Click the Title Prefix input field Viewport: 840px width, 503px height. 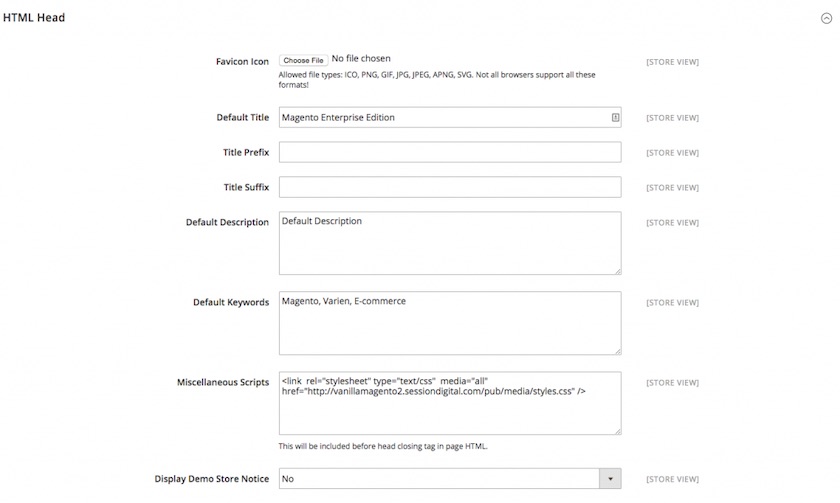pos(450,152)
